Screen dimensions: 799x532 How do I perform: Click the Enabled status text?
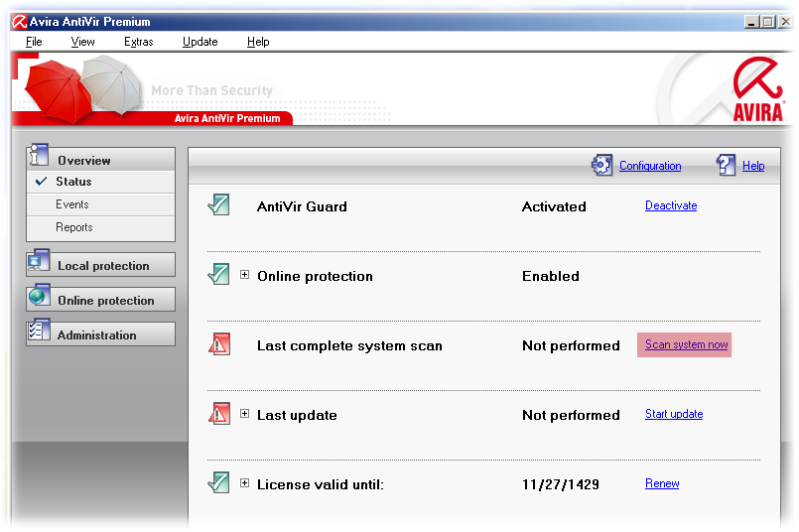point(550,276)
